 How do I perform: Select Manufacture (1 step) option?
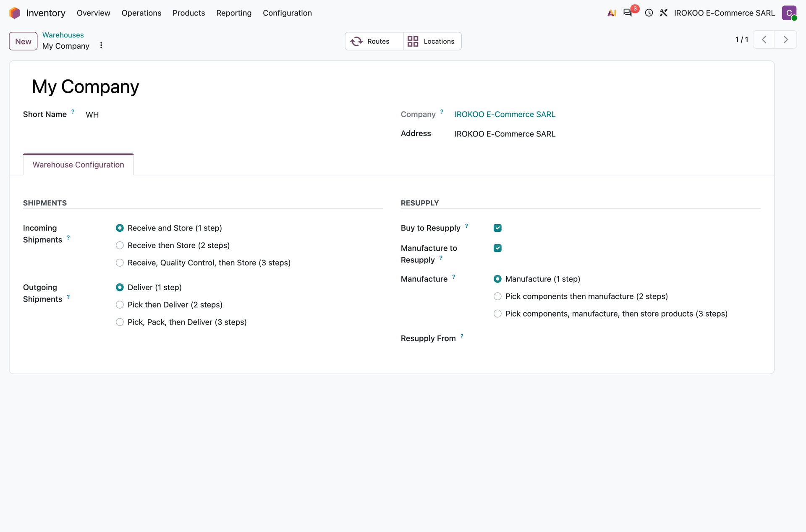[x=498, y=279]
